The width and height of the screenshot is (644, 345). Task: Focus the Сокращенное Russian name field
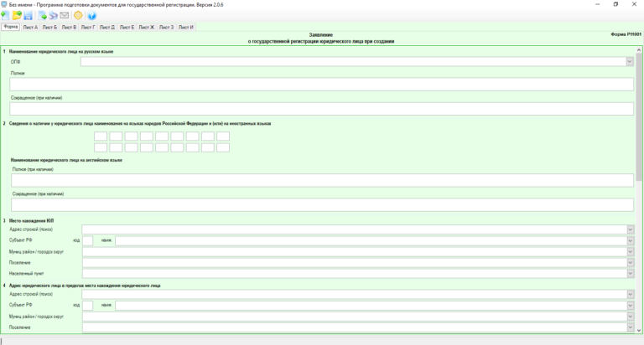(x=322, y=109)
